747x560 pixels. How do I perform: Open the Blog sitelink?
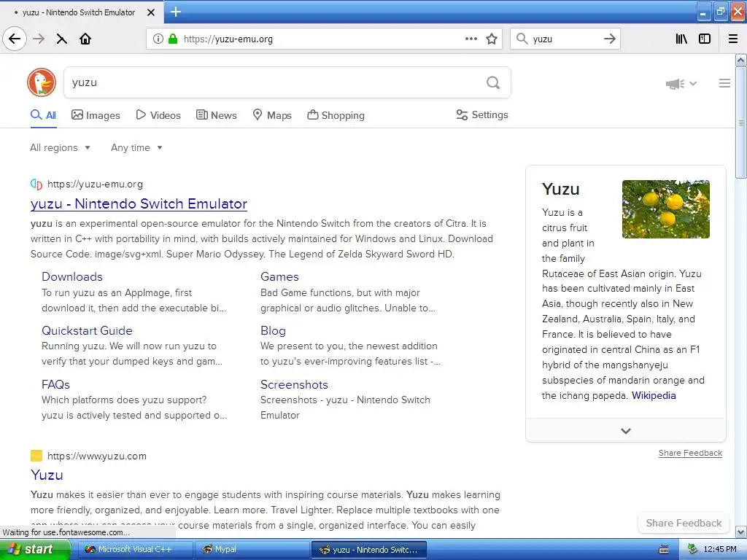point(273,330)
